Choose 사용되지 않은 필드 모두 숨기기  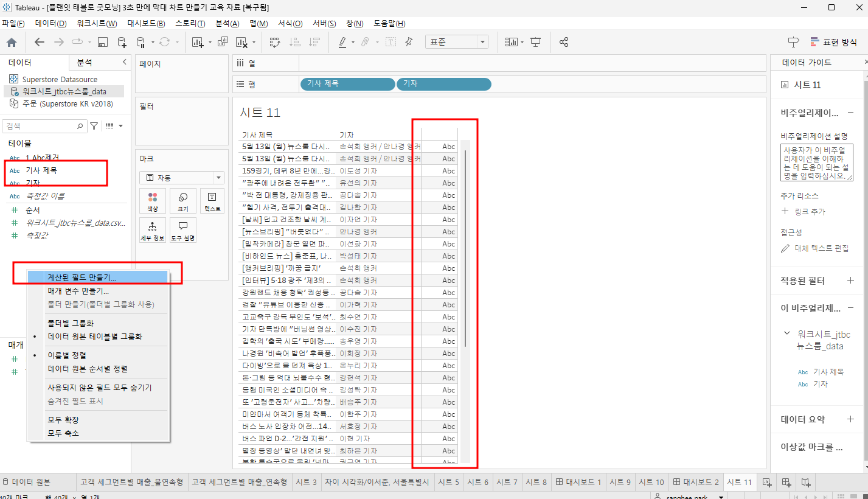(x=98, y=388)
